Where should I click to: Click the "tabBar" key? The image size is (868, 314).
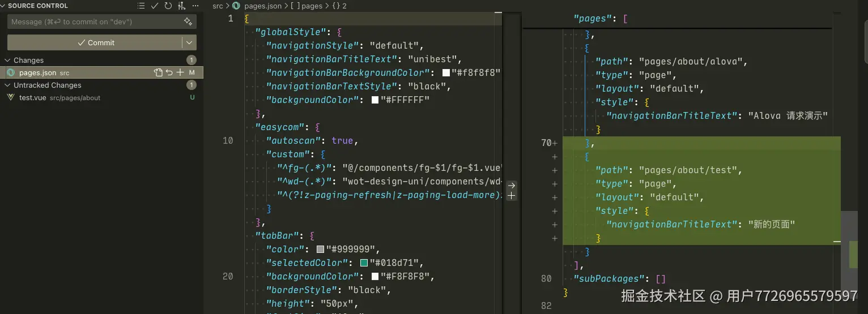coord(277,236)
